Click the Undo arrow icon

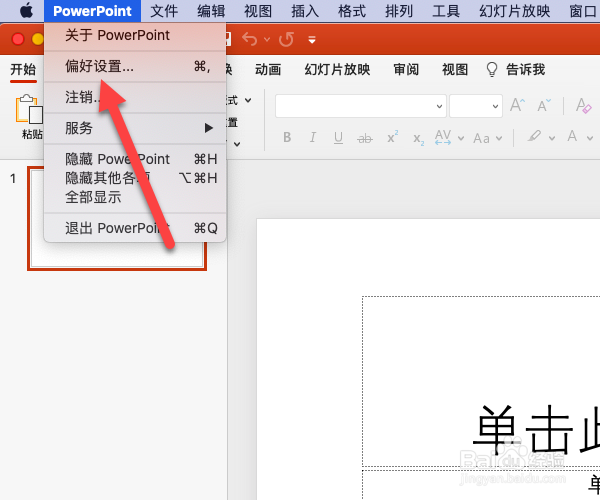coord(250,39)
